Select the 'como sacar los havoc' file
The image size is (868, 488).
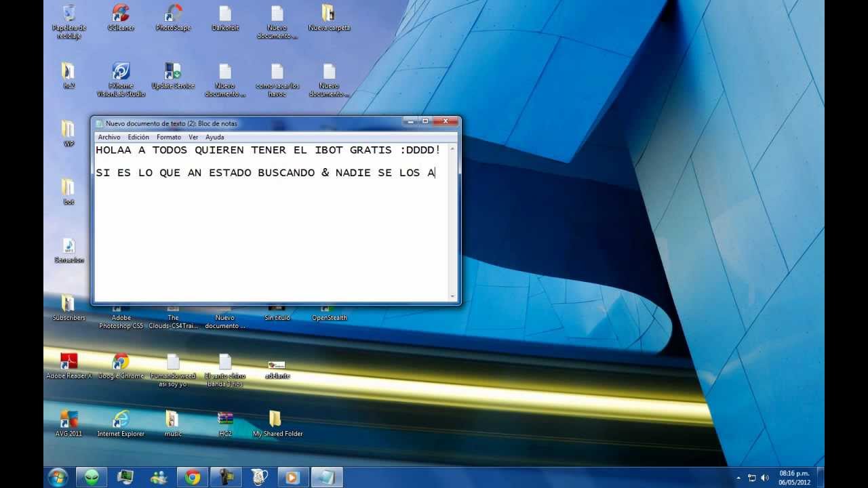[277, 79]
